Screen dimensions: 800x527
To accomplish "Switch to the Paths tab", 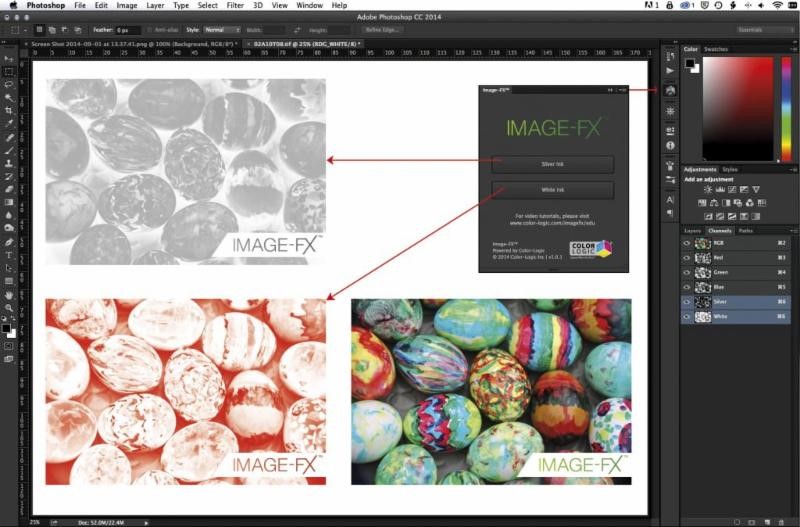I will pos(745,231).
